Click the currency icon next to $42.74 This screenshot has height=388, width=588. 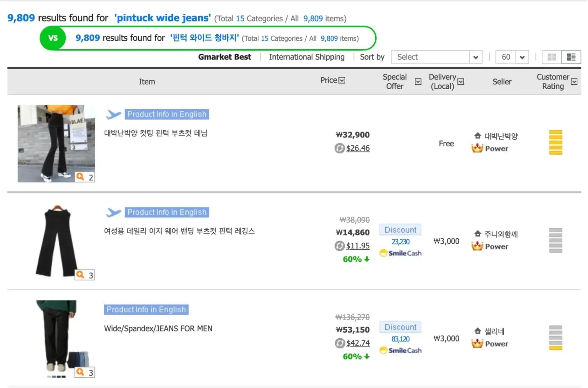tap(340, 343)
